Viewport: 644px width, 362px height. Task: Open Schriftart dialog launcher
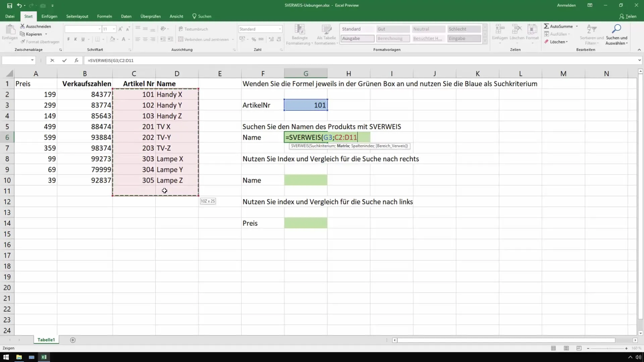point(130,50)
